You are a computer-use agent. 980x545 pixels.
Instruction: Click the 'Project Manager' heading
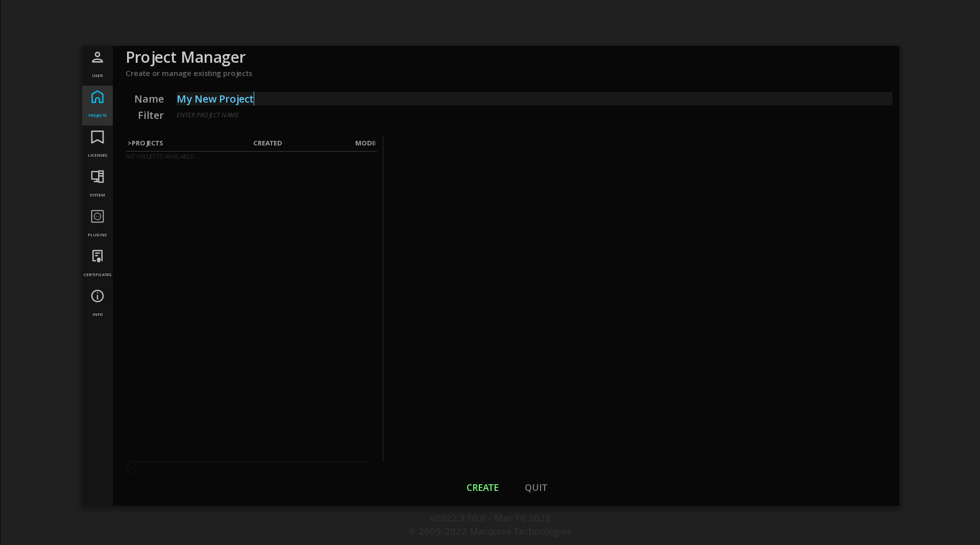pyautogui.click(x=186, y=57)
